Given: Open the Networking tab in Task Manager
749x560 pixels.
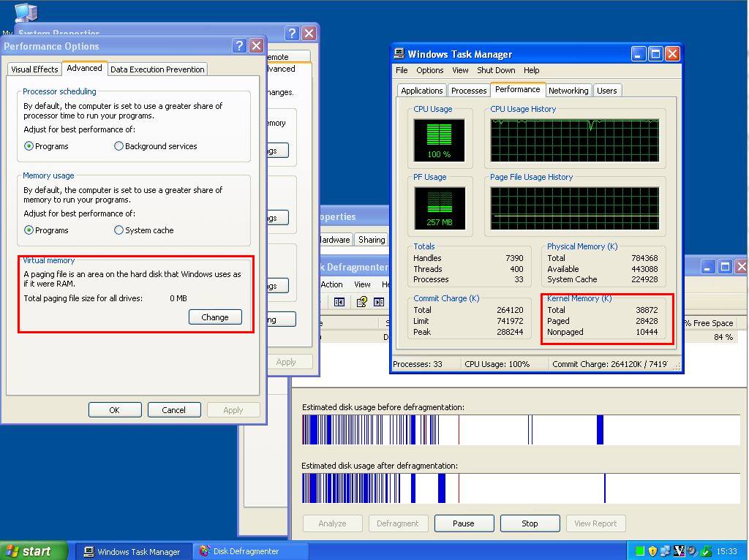Looking at the screenshot, I should point(568,91).
